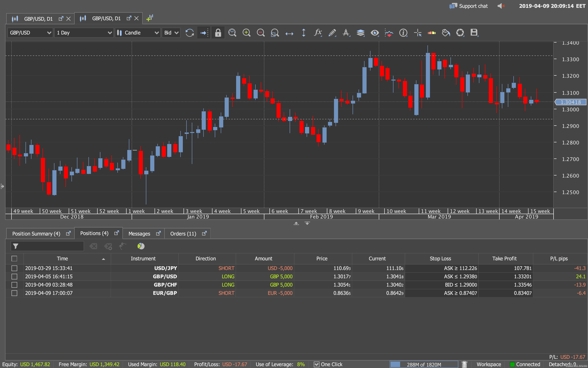Open the compass drawing tool icon

(x=346, y=33)
